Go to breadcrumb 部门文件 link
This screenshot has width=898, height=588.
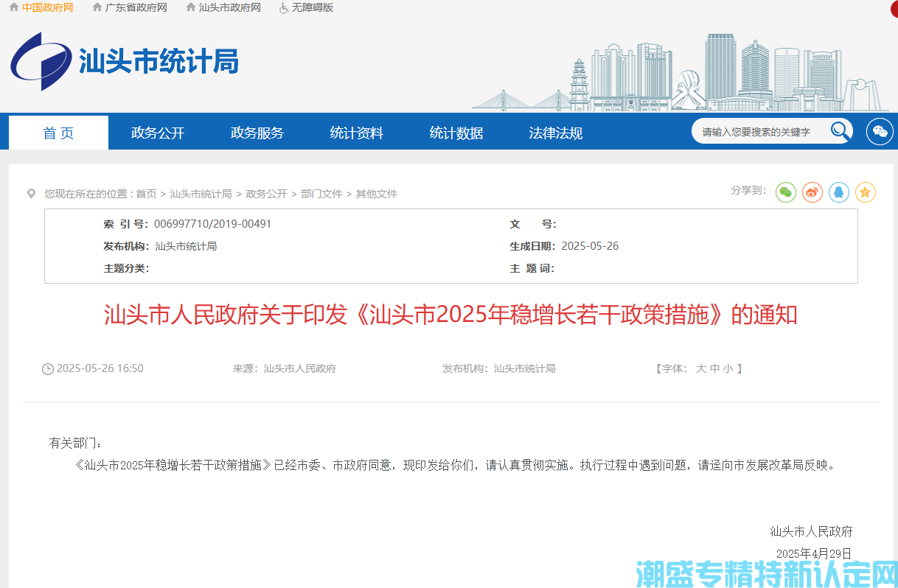coord(321,194)
